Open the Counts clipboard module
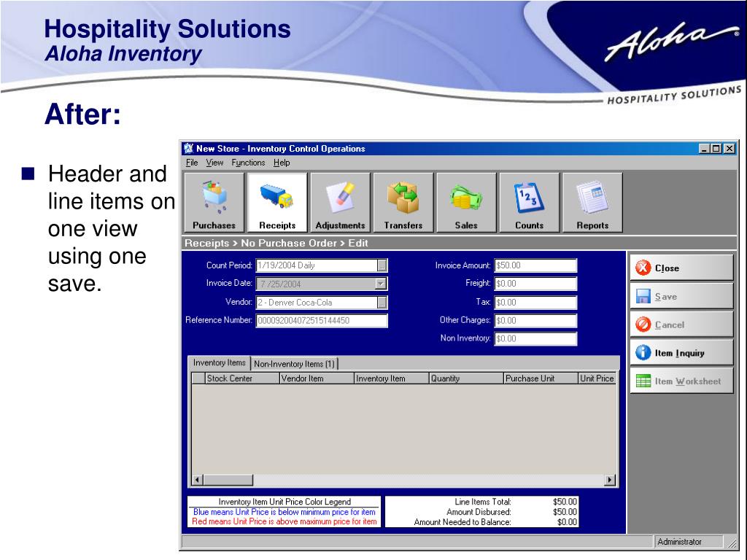Screen dimensions: 747x560 (530, 203)
